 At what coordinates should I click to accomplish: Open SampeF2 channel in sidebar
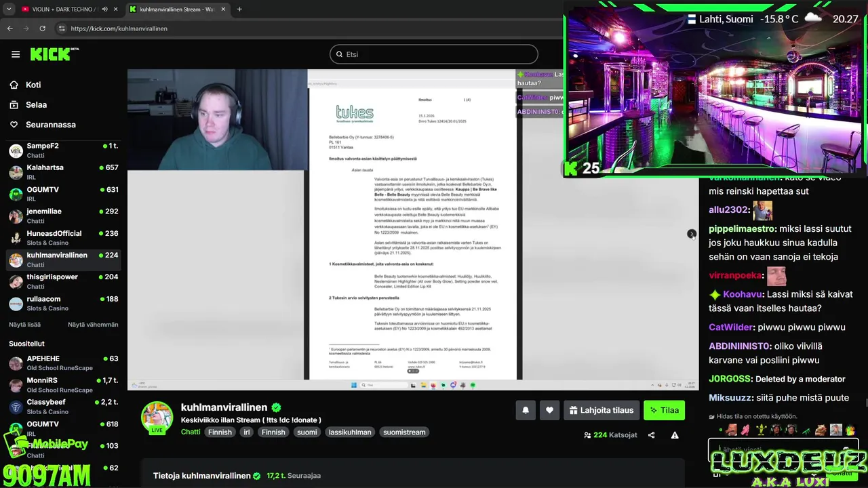pos(64,150)
